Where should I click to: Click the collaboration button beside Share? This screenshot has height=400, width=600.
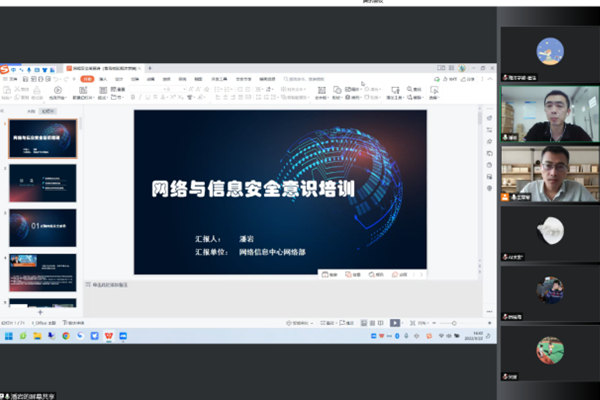[450, 79]
